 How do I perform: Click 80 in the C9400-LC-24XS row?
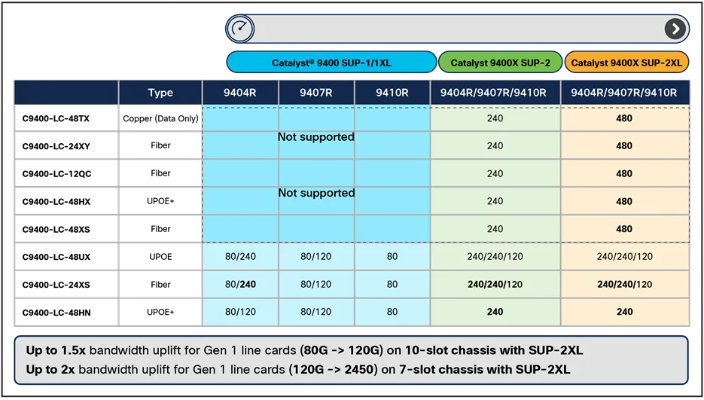[392, 285]
